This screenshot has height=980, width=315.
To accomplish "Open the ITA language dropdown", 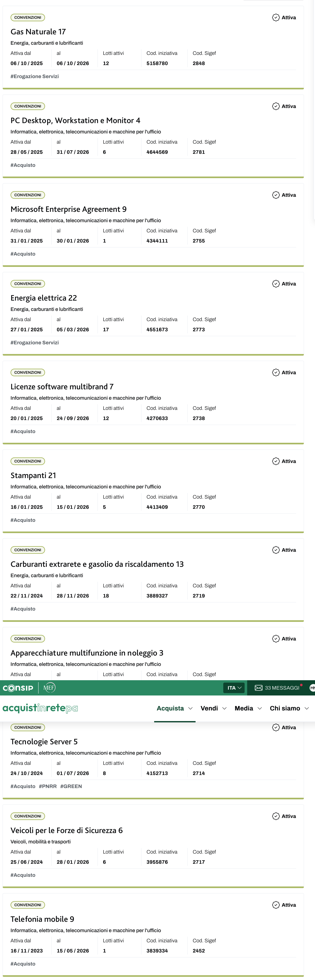I will [x=234, y=688].
